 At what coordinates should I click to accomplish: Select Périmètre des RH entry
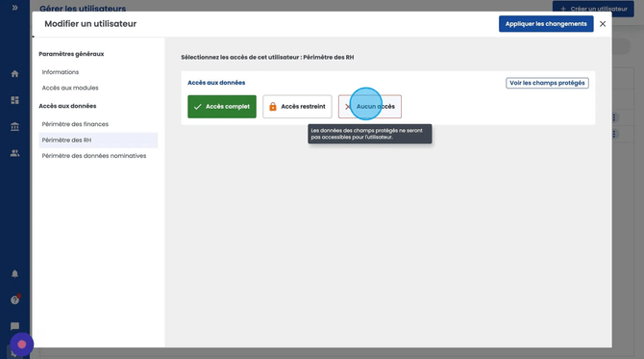pos(98,141)
